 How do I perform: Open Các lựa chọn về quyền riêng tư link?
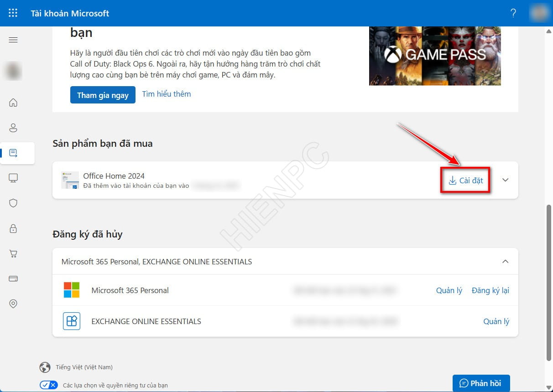[115, 385]
